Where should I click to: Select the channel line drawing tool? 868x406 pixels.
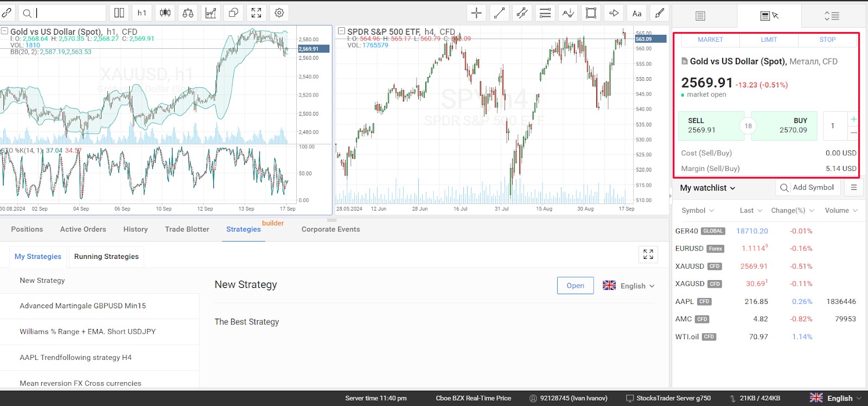522,13
